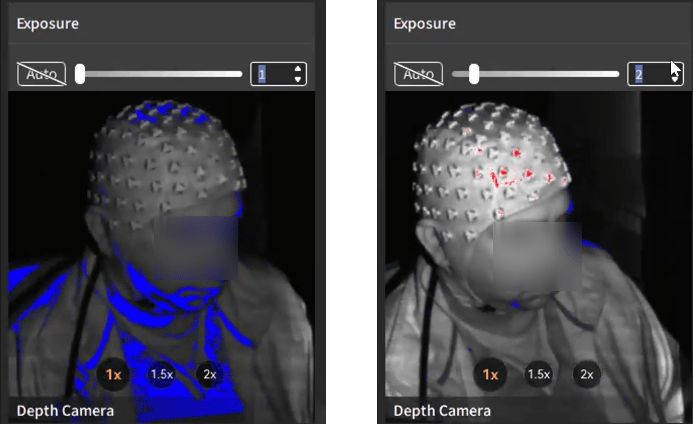693x424 pixels.
Task: Toggle Auto exposure in the red-spotted camera panel
Action: pos(418,74)
